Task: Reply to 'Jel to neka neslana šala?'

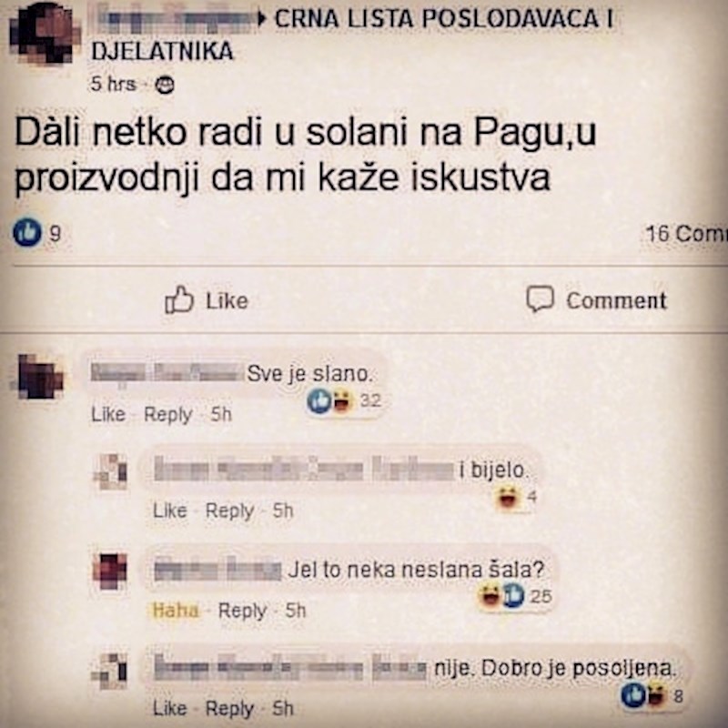Action: click(x=243, y=611)
